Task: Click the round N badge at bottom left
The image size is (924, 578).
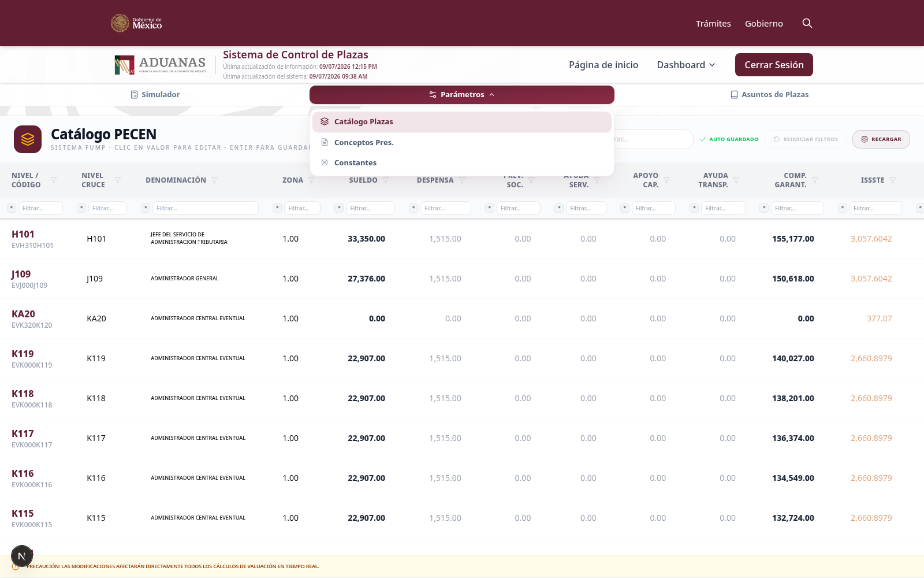Action: tap(22, 556)
